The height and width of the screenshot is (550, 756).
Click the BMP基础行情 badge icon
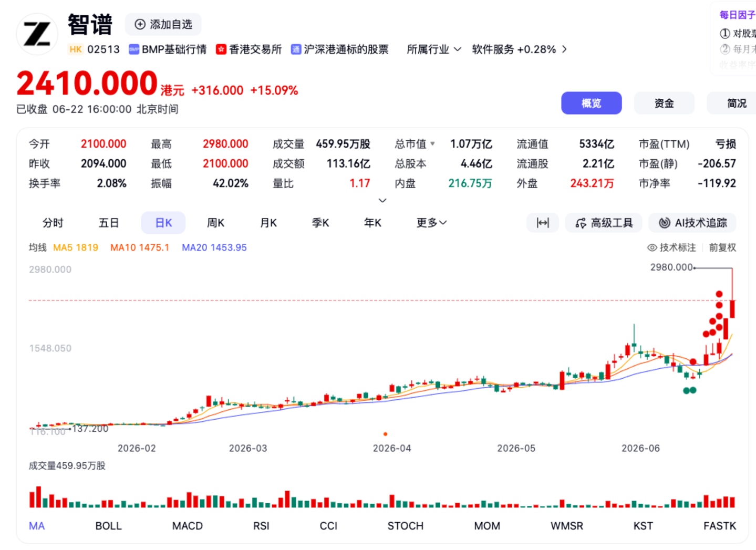click(x=134, y=49)
